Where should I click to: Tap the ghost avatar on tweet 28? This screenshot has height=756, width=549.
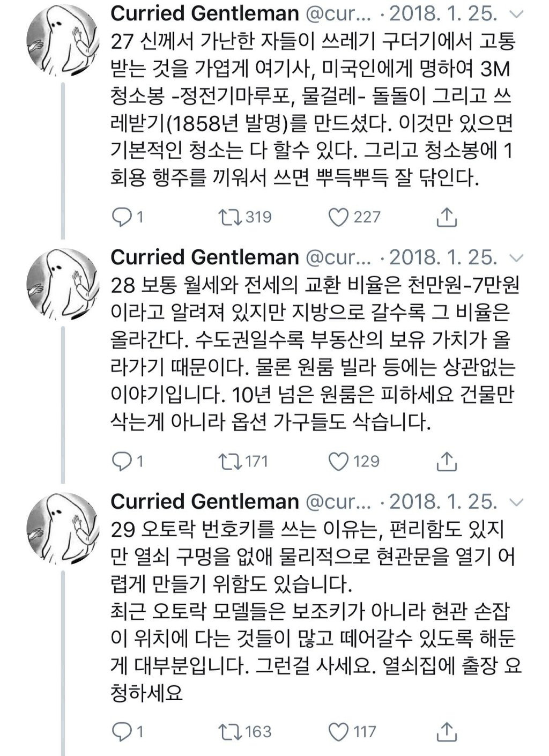(x=63, y=284)
